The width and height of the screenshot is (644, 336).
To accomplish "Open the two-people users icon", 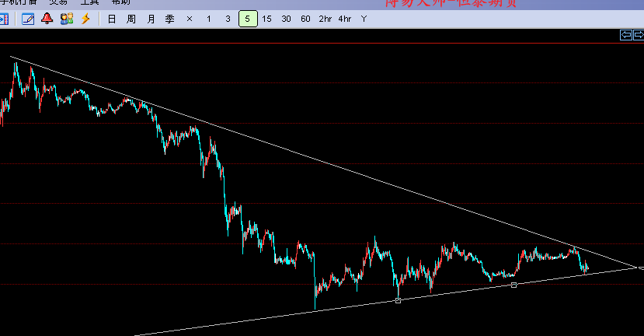I will pyautogui.click(x=66, y=18).
